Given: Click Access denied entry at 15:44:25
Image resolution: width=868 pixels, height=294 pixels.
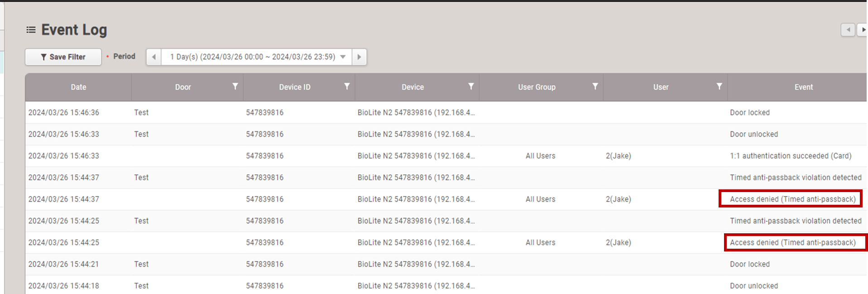Looking at the screenshot, I should 792,243.
